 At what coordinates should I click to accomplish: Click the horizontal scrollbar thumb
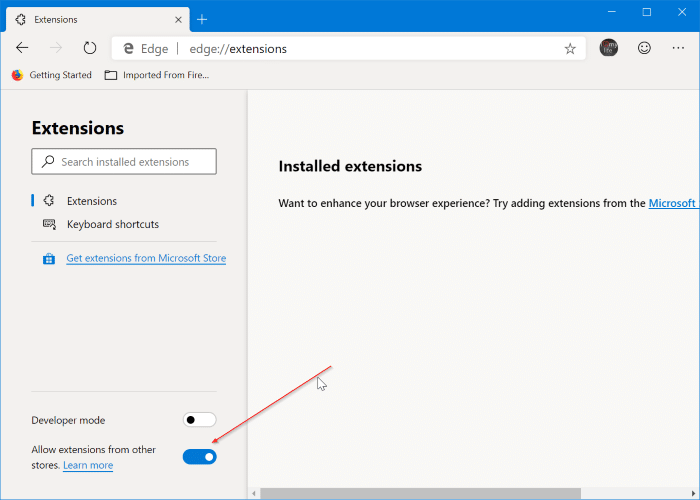coord(421,493)
